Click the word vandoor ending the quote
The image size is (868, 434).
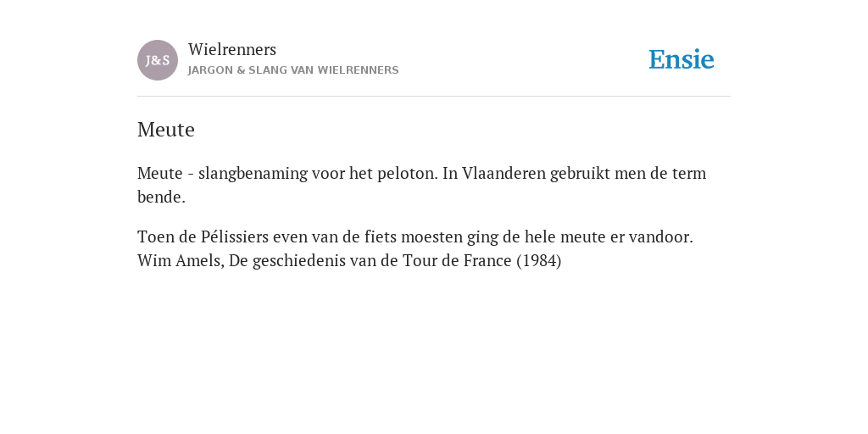(x=661, y=237)
